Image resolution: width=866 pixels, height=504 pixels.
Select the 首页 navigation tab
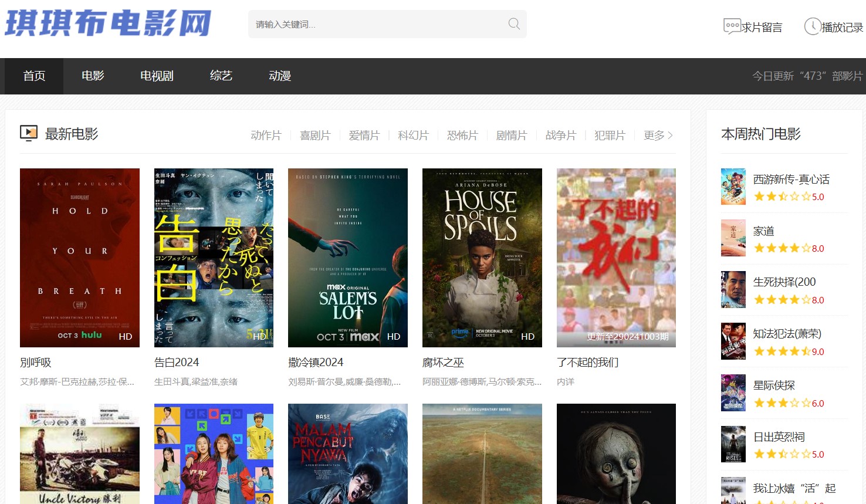pyautogui.click(x=34, y=76)
